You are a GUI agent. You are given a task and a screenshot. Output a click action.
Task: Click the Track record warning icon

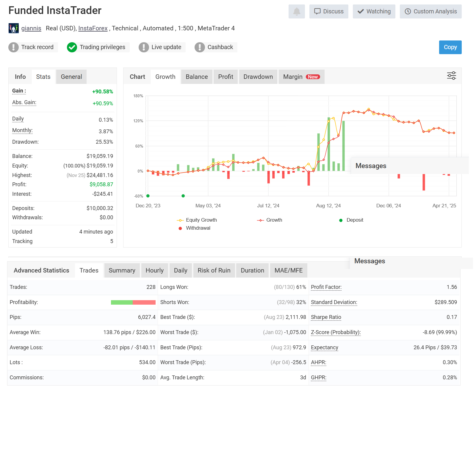click(13, 47)
